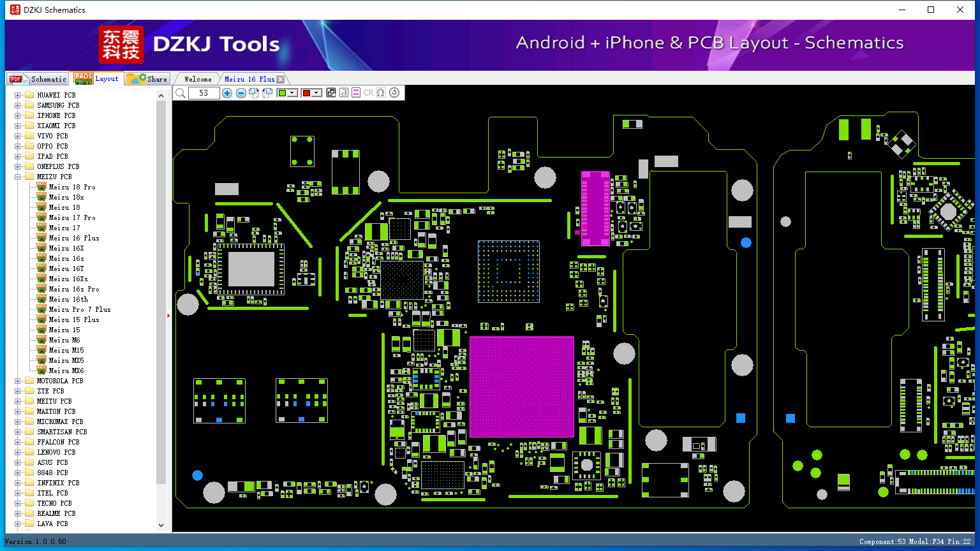
Task: Click the circular reset/refresh icon
Action: click(394, 93)
